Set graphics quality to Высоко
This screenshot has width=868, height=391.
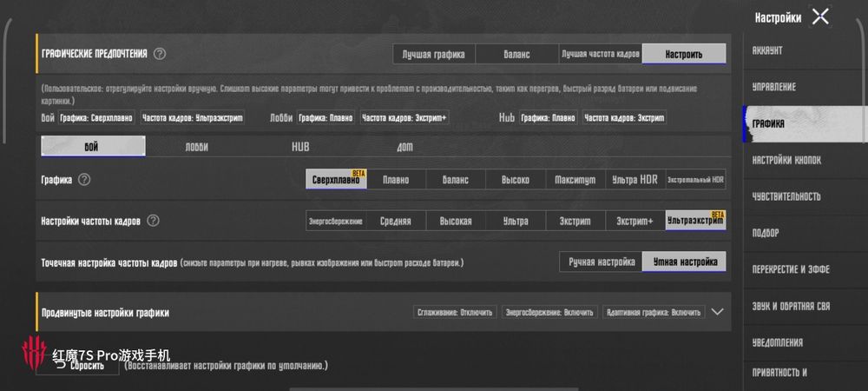click(x=516, y=180)
